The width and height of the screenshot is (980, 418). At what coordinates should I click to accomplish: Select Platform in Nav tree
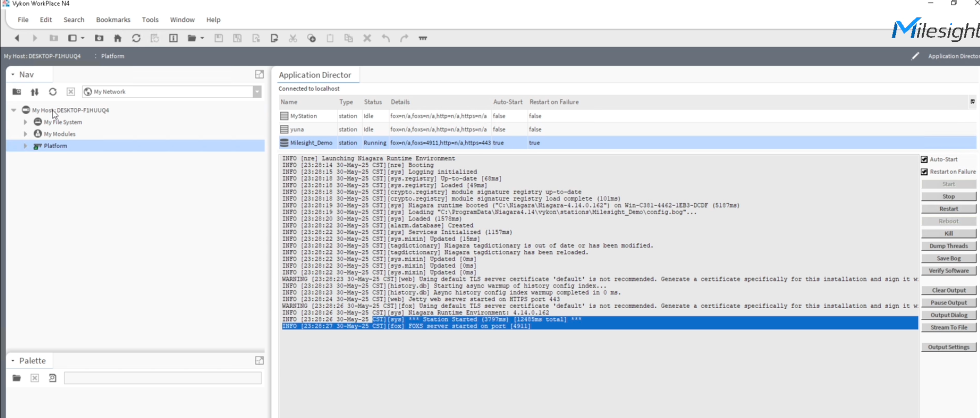pos(55,146)
